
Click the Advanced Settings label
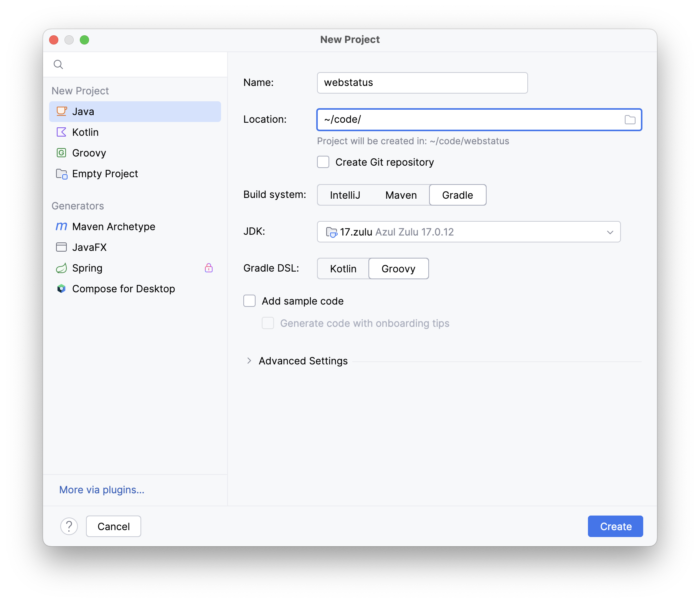pos(303,361)
